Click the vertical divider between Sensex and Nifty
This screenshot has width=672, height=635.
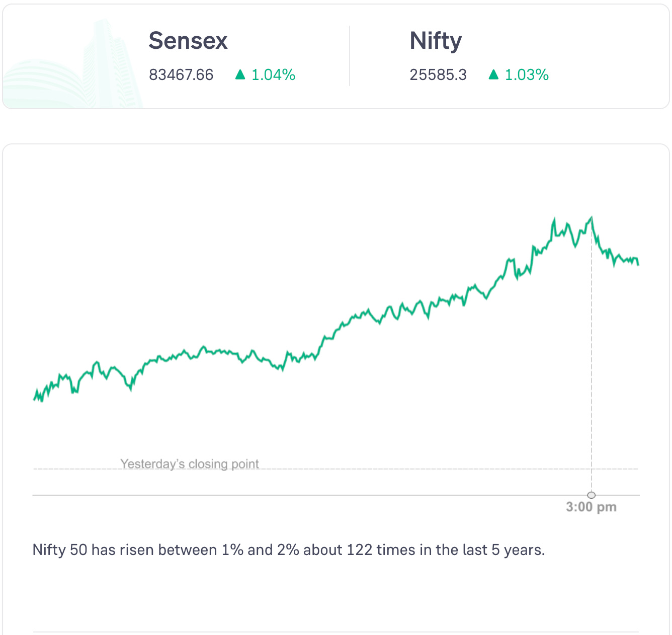[350, 56]
